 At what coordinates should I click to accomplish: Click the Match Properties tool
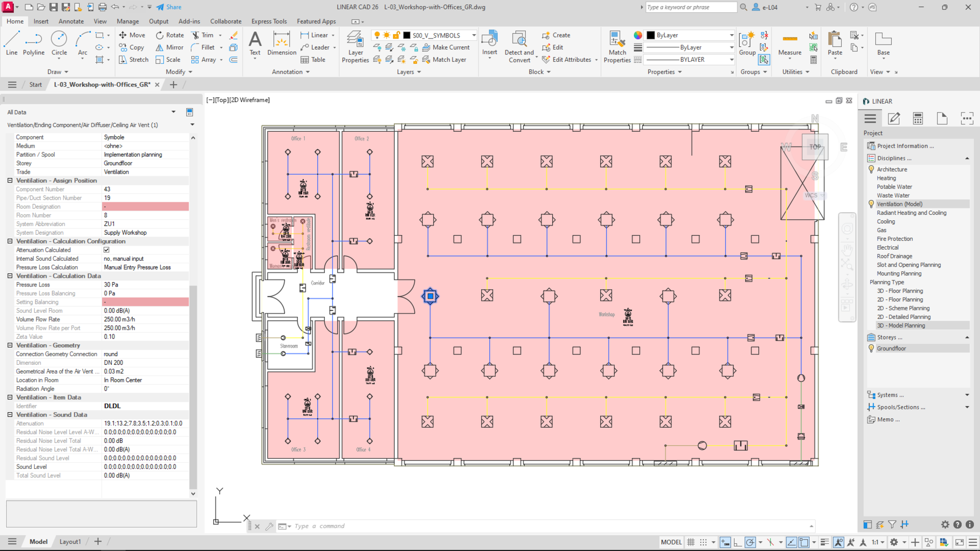617,46
